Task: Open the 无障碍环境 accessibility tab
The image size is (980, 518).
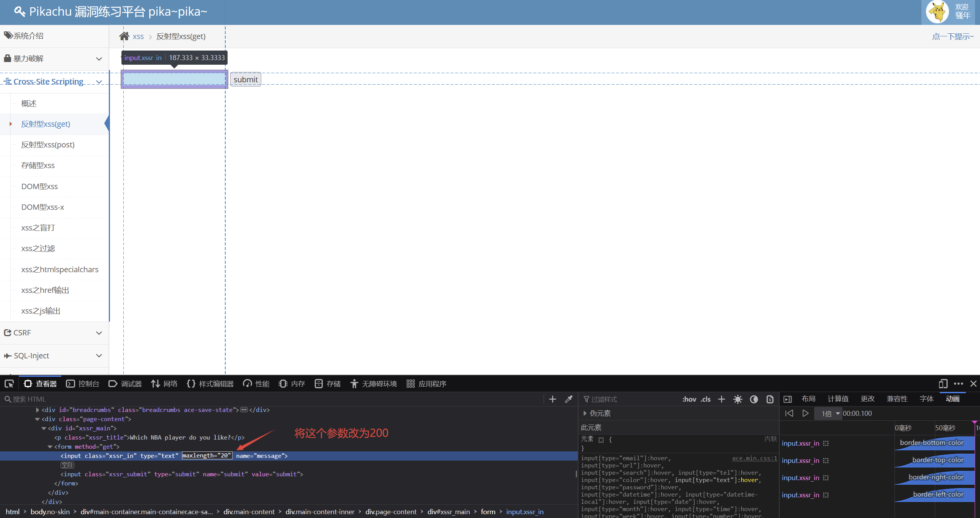Action: 374,384
